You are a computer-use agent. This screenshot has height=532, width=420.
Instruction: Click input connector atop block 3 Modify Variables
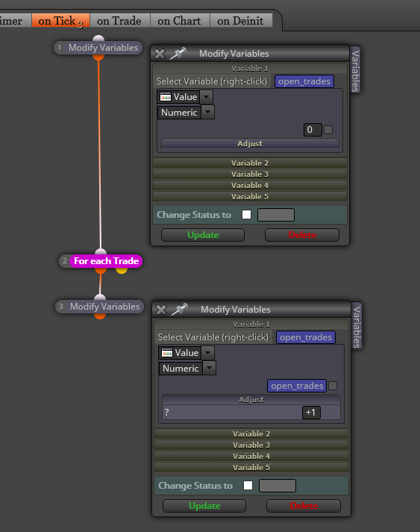click(x=100, y=297)
